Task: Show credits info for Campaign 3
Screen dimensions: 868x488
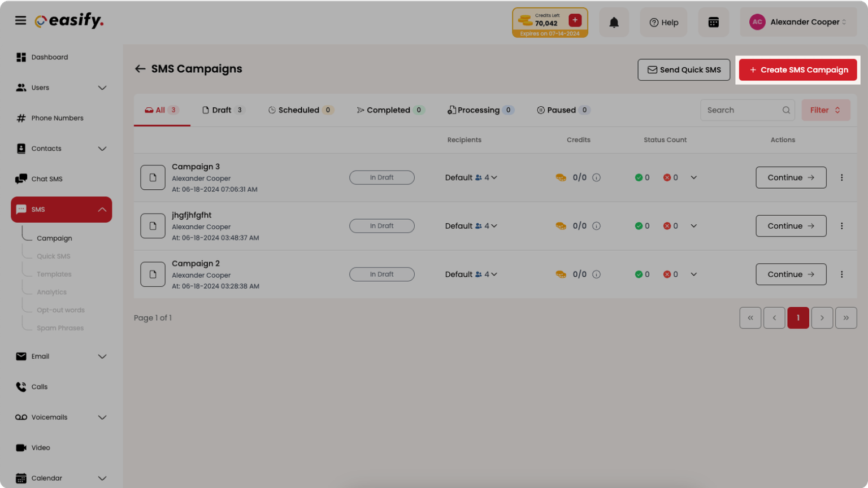Action: click(596, 177)
